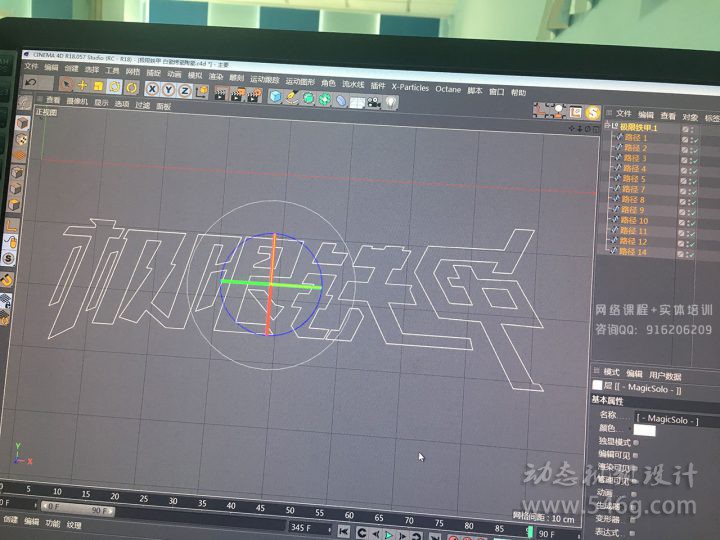Screen dimensions: 720x540
Task: Select the live selection arrow tool
Action: pyautogui.click(x=67, y=84)
